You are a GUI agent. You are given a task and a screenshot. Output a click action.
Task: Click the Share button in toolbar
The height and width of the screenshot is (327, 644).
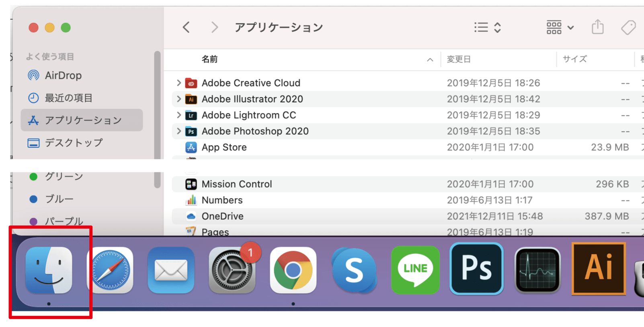[597, 27]
